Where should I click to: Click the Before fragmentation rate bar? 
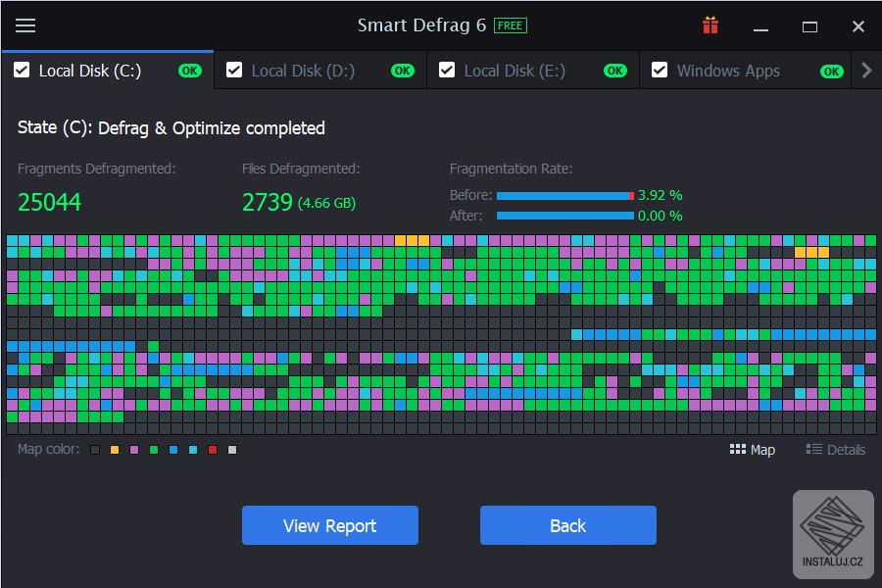click(x=565, y=196)
